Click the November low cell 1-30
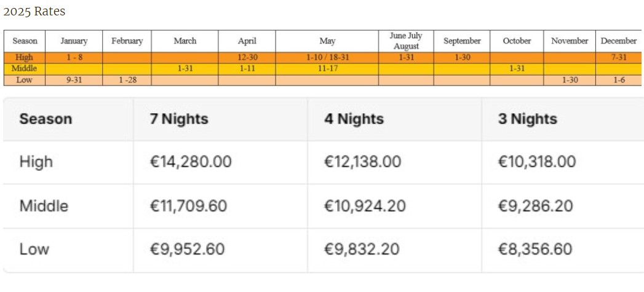 click(x=570, y=80)
